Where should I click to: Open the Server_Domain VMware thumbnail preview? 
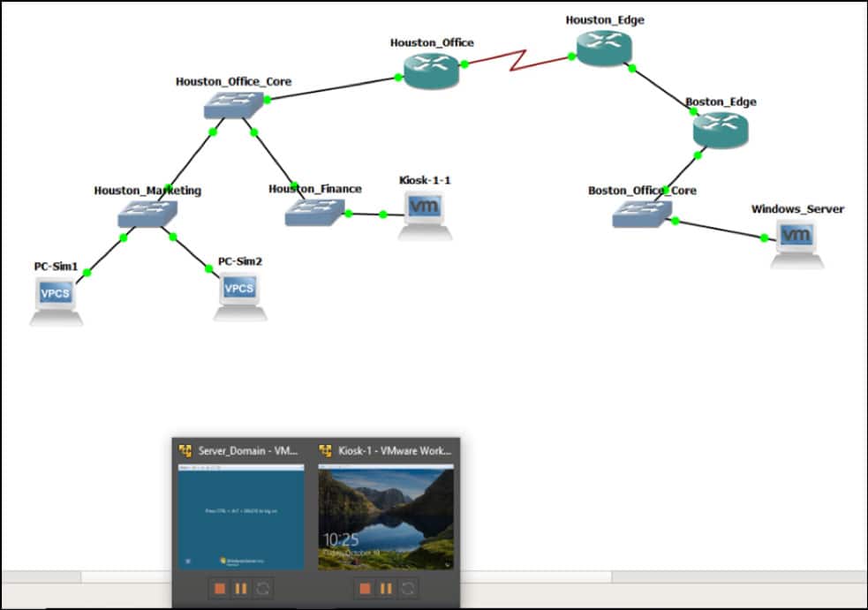[241, 517]
